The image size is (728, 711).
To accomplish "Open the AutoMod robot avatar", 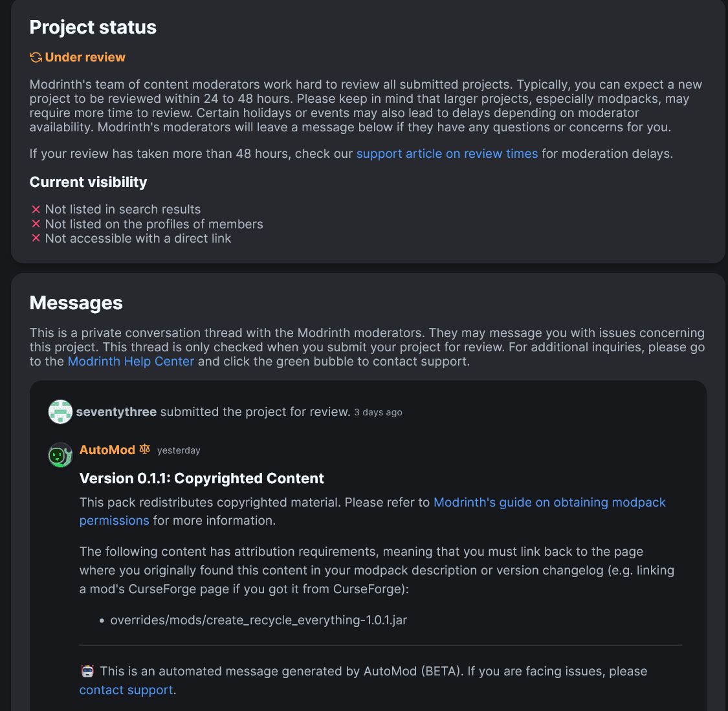I will [x=60, y=455].
